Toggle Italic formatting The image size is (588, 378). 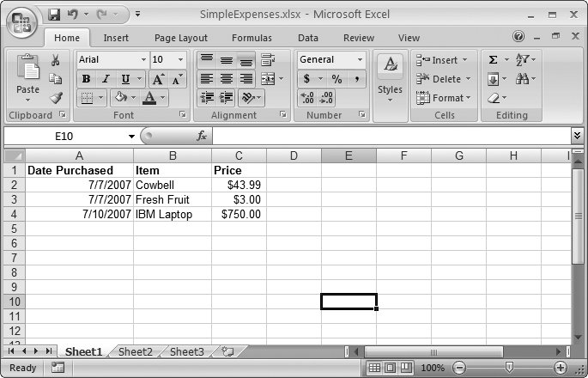coord(106,79)
